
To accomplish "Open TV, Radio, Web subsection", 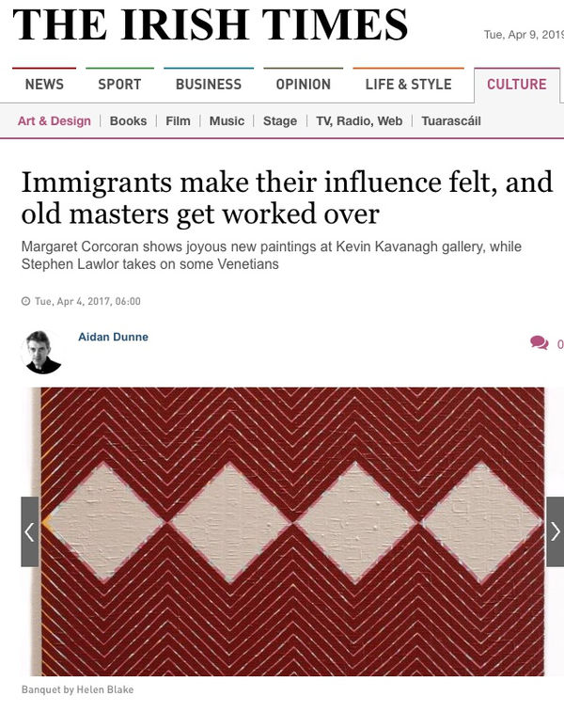I will click(x=359, y=120).
